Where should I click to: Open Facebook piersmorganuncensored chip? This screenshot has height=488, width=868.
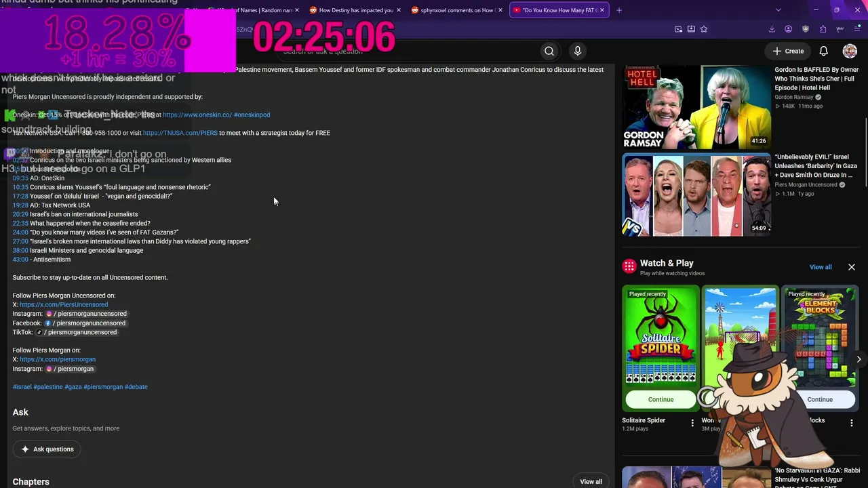click(x=85, y=323)
